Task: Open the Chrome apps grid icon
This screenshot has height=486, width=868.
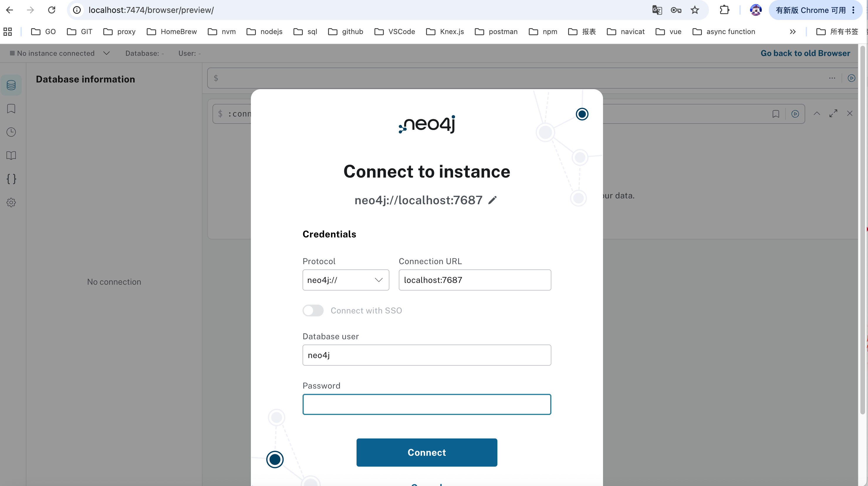Action: pos(7,32)
